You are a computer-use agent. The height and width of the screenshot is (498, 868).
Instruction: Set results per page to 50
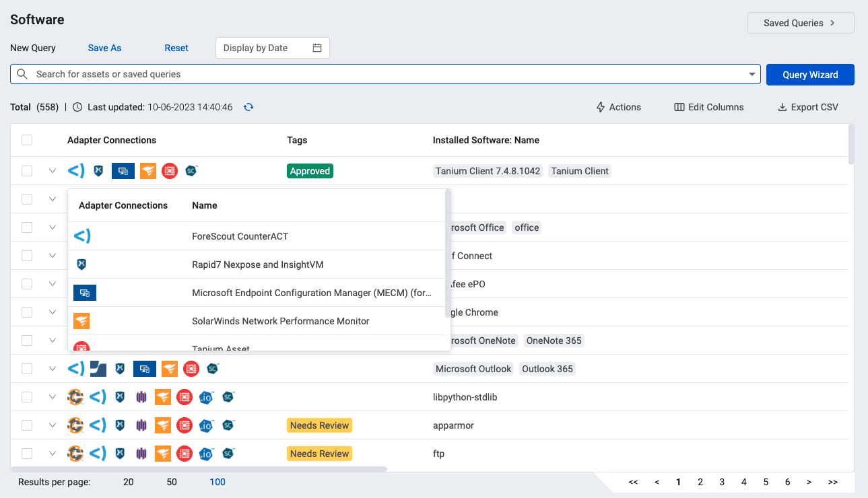[x=172, y=482]
